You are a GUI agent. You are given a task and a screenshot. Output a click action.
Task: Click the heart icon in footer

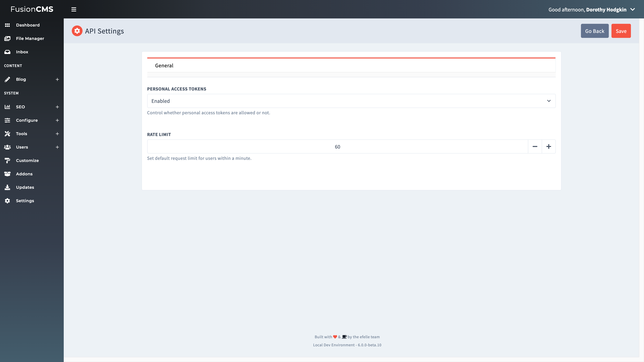[x=335, y=337]
